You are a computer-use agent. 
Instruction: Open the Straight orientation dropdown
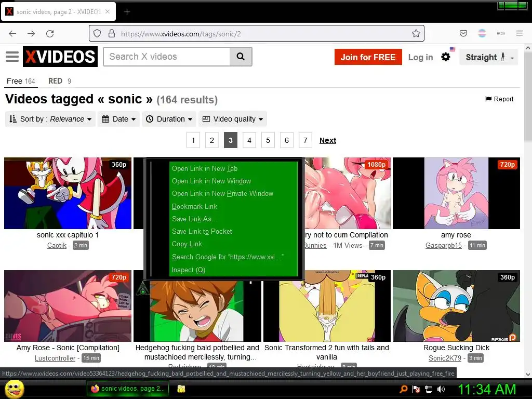click(x=489, y=57)
